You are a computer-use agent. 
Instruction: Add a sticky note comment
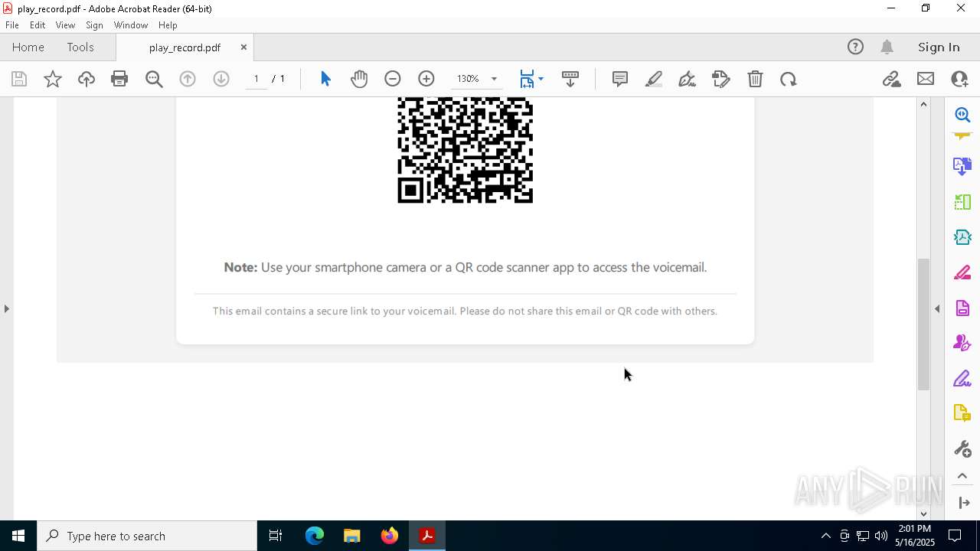pyautogui.click(x=620, y=79)
